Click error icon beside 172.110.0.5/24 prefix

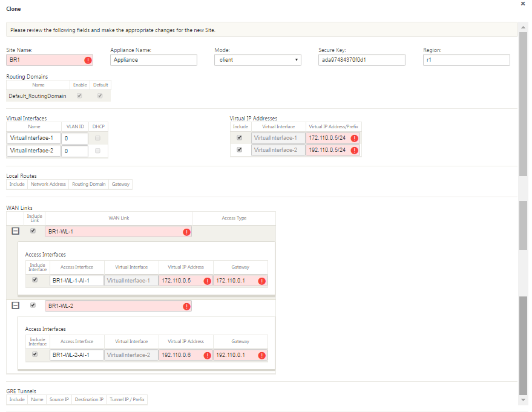(x=355, y=139)
